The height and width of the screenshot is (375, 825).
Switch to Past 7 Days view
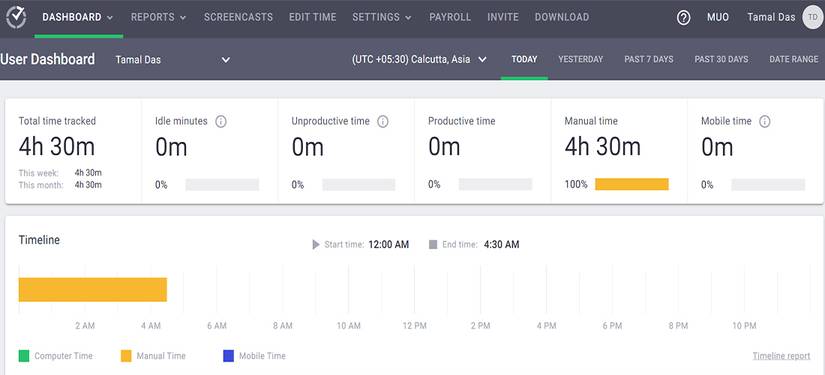tap(649, 59)
